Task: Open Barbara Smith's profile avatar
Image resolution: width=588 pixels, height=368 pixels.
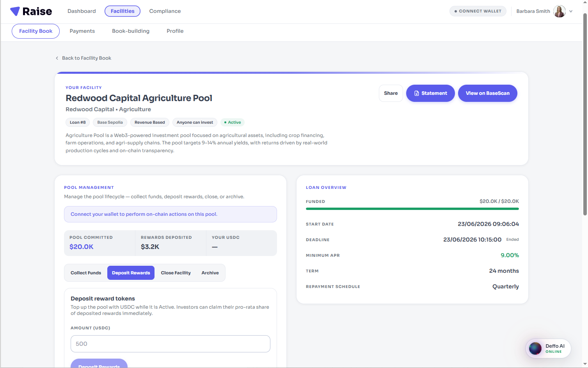Action: [x=559, y=11]
